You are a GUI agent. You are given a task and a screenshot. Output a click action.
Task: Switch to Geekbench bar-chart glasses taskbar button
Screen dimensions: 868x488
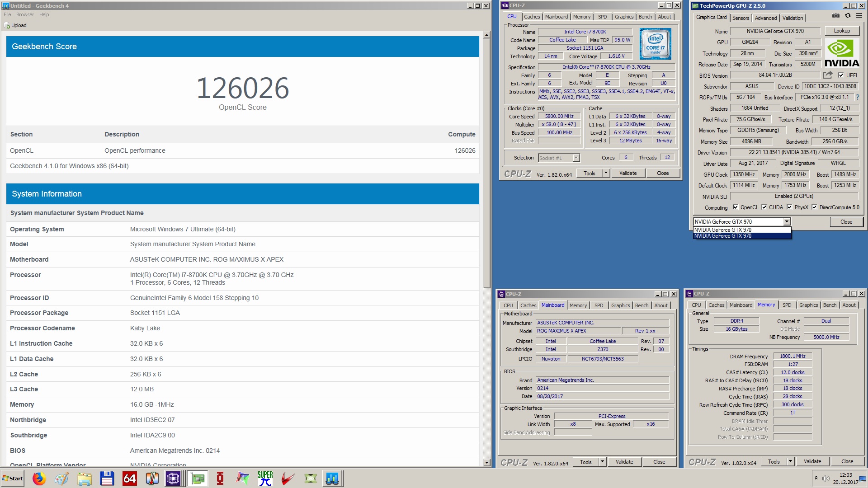(332, 479)
